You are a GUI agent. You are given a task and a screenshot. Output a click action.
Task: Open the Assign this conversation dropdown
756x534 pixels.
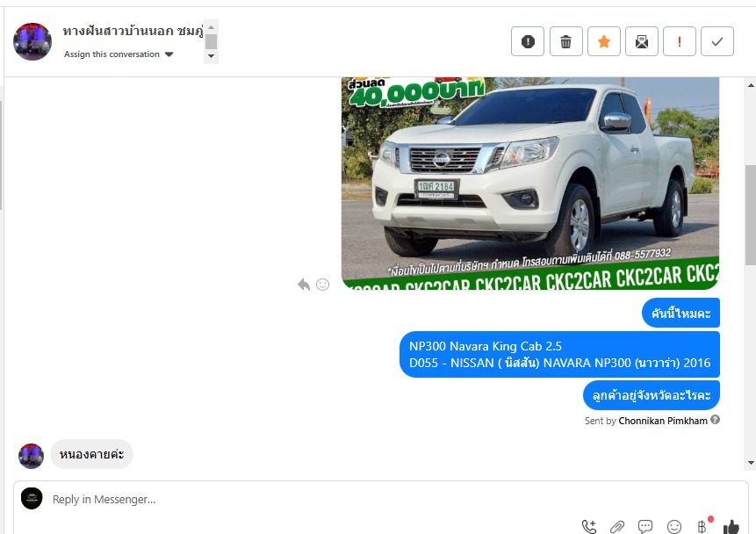(119, 54)
